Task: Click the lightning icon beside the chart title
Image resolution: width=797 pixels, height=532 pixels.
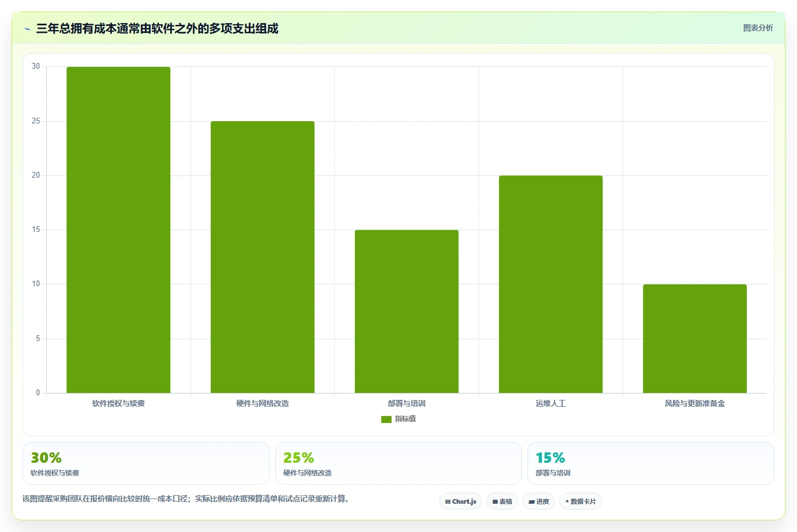Action: click(27, 29)
